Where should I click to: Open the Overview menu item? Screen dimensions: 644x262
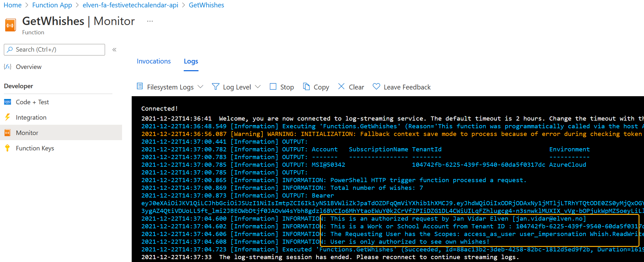click(x=29, y=67)
